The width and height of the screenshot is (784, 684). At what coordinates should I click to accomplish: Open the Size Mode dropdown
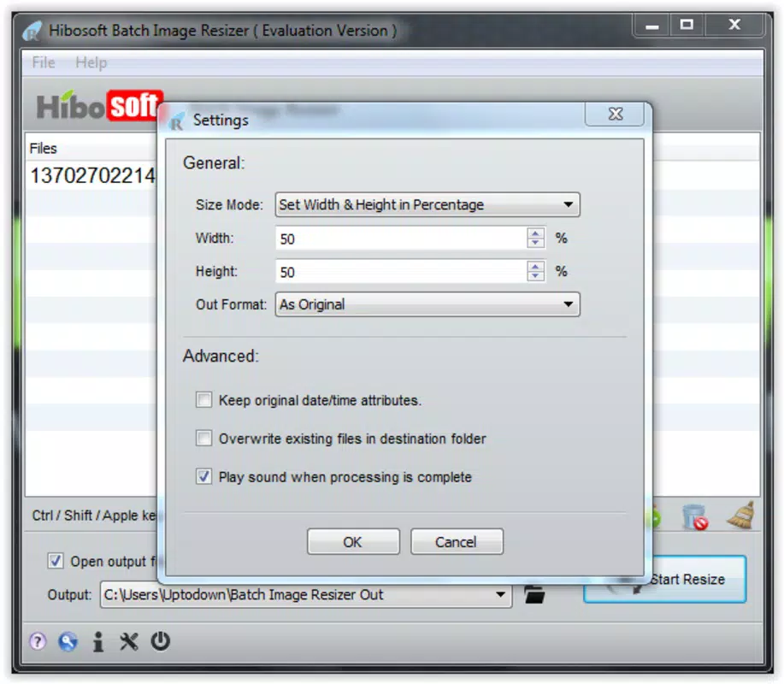[427, 204]
